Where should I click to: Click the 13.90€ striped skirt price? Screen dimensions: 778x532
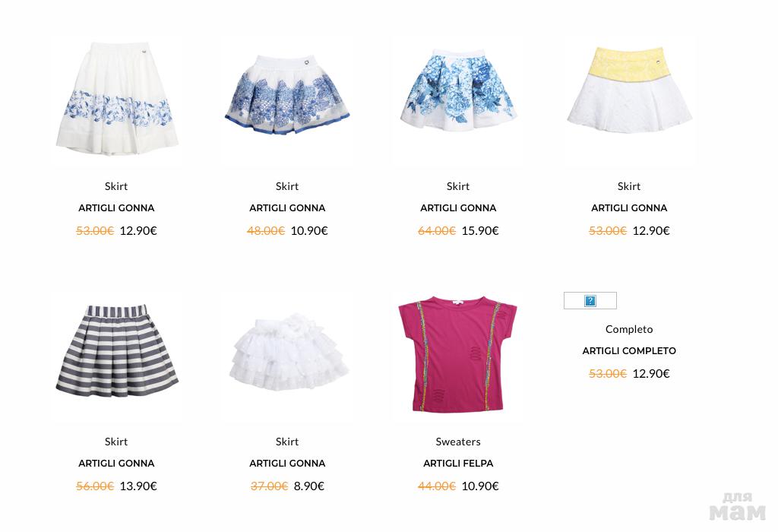138,486
